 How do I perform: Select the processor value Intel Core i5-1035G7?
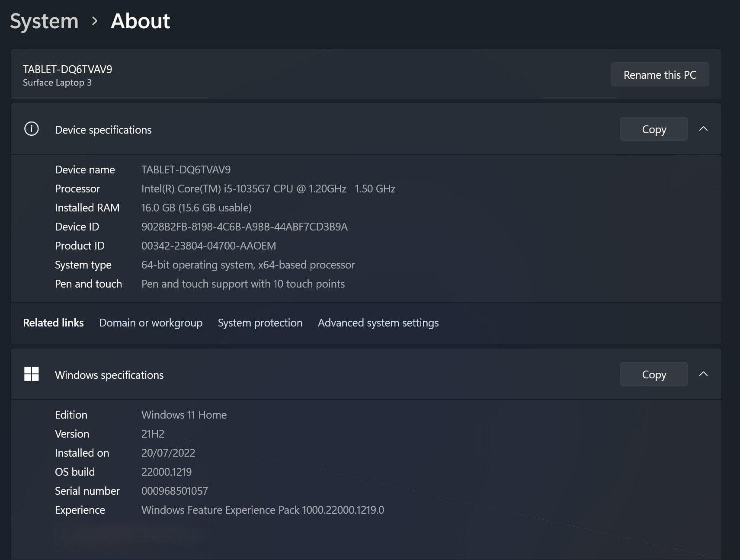tap(268, 189)
